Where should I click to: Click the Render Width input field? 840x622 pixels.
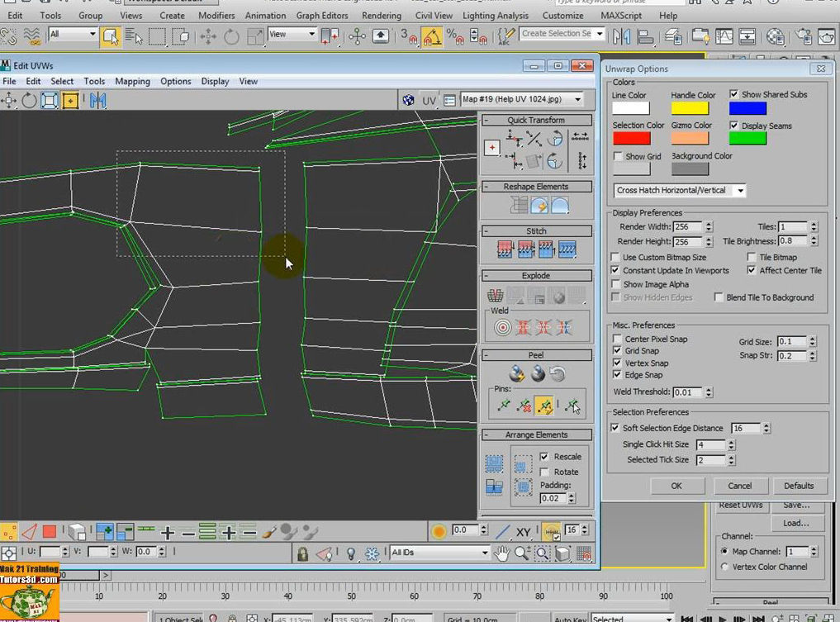coord(688,226)
